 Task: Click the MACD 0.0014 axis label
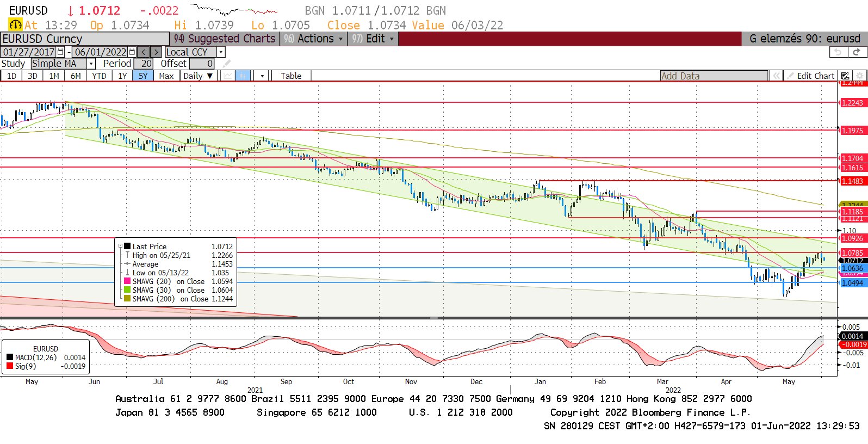[852, 336]
